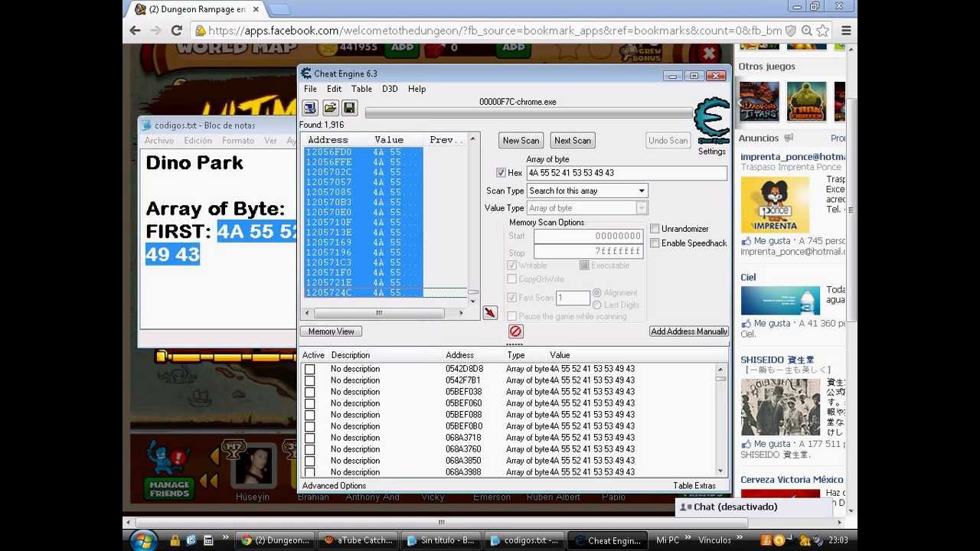980x551 pixels.
Task: Open the process list in Cheat Engine
Action: tap(310, 108)
